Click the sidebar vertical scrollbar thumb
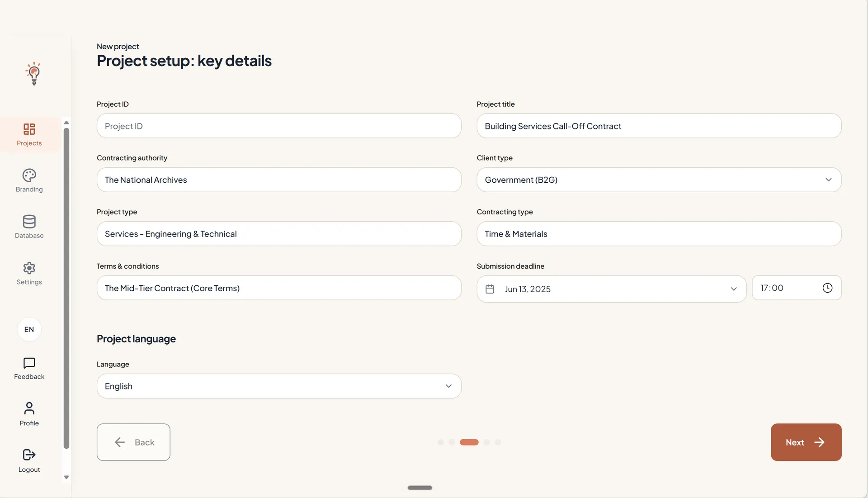 tap(66, 289)
